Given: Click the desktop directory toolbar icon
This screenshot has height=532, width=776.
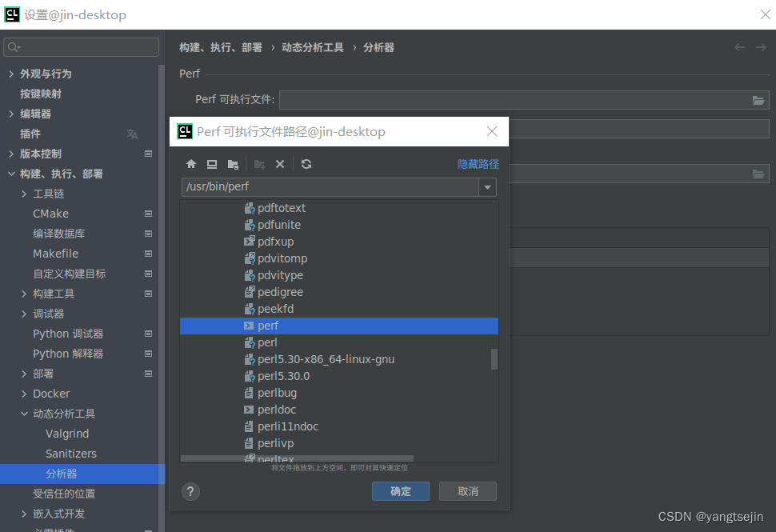Looking at the screenshot, I should pos(212,164).
